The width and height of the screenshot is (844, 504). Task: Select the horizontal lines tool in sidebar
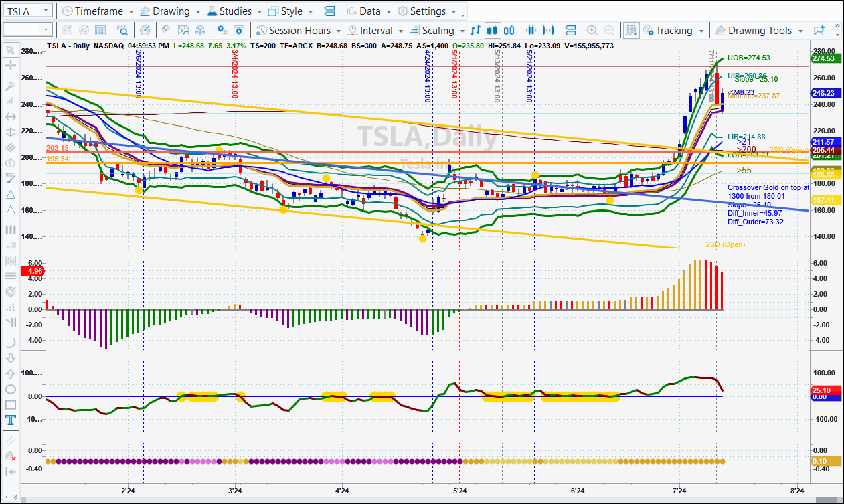pyautogui.click(x=11, y=276)
